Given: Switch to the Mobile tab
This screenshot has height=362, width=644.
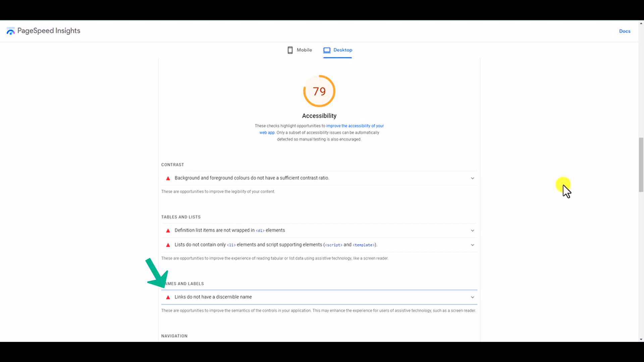Looking at the screenshot, I should tap(300, 50).
